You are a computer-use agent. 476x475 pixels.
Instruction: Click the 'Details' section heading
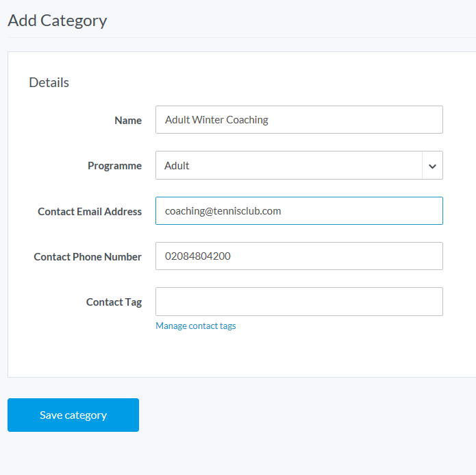49,83
